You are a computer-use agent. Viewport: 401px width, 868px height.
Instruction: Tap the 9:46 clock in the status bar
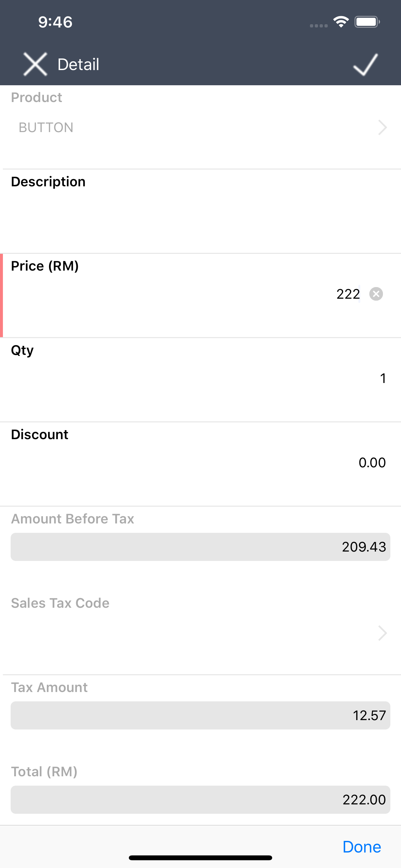pos(55,22)
